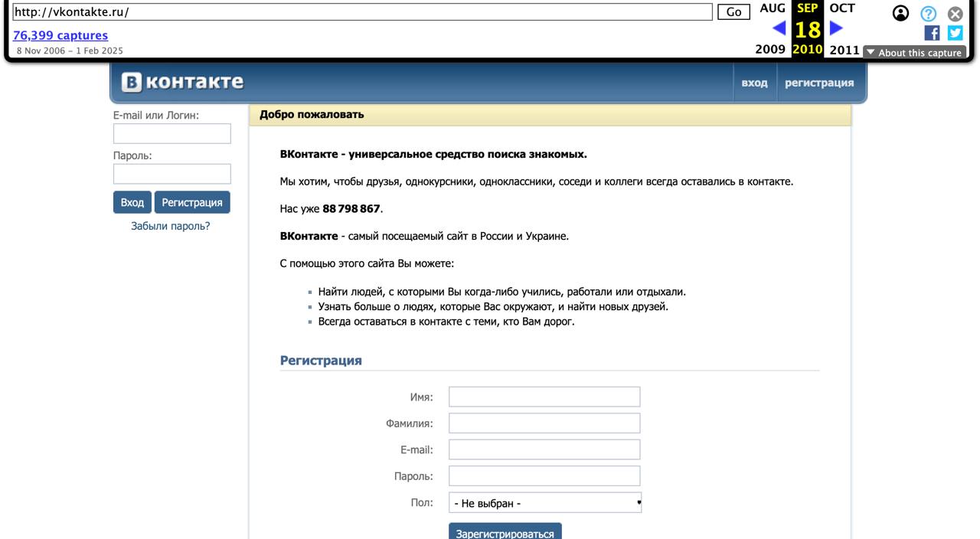Select highlighted SEP month in timeline
980x539 pixels.
point(808,8)
